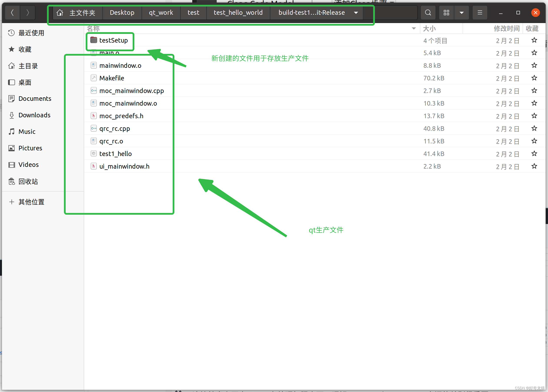Star the testSetup folder
Viewport: 548px width, 392px height.
point(534,40)
